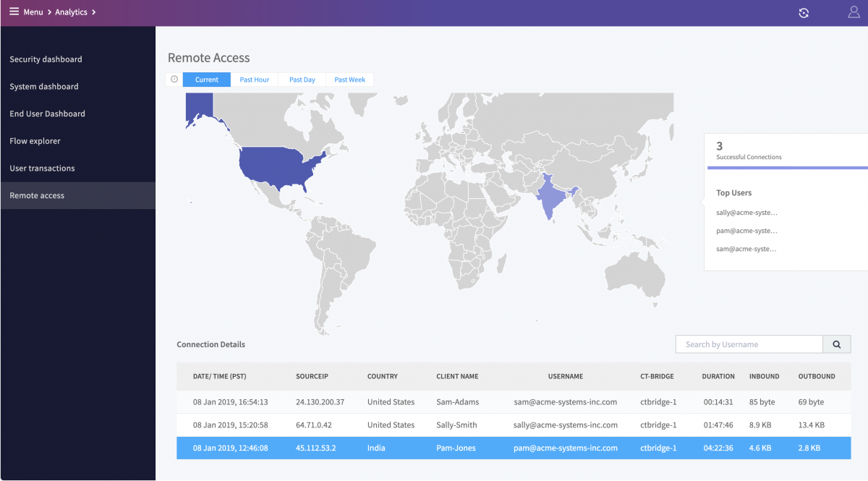Click the clock icon beside the time filters

173,80
